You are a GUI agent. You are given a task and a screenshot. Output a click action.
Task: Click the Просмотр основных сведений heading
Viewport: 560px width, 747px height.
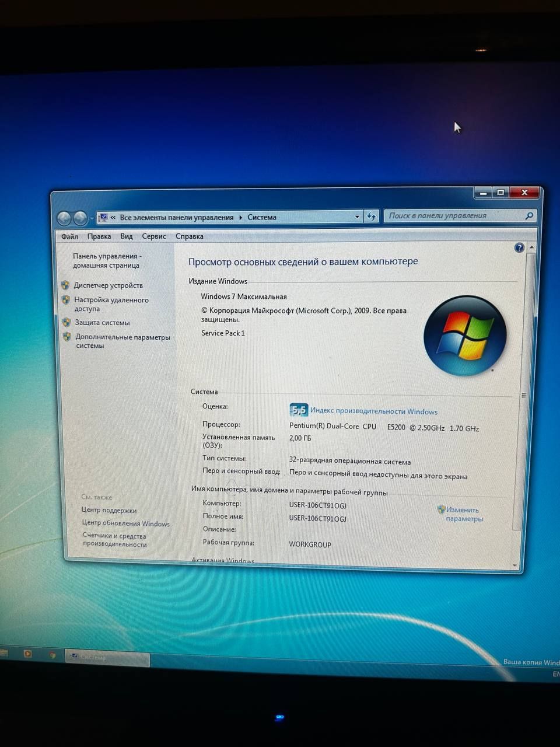(303, 261)
